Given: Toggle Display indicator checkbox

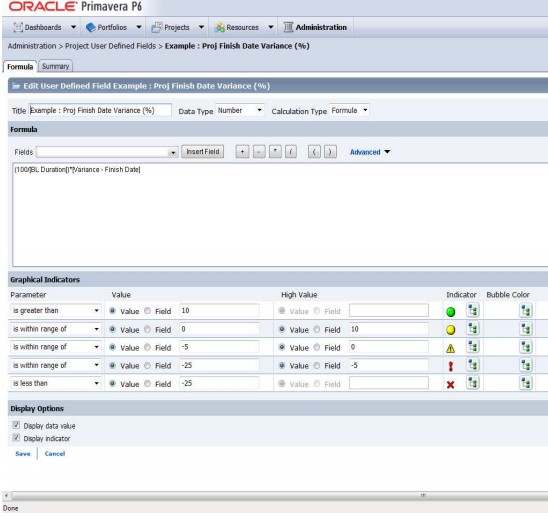Looking at the screenshot, I should 16,438.
